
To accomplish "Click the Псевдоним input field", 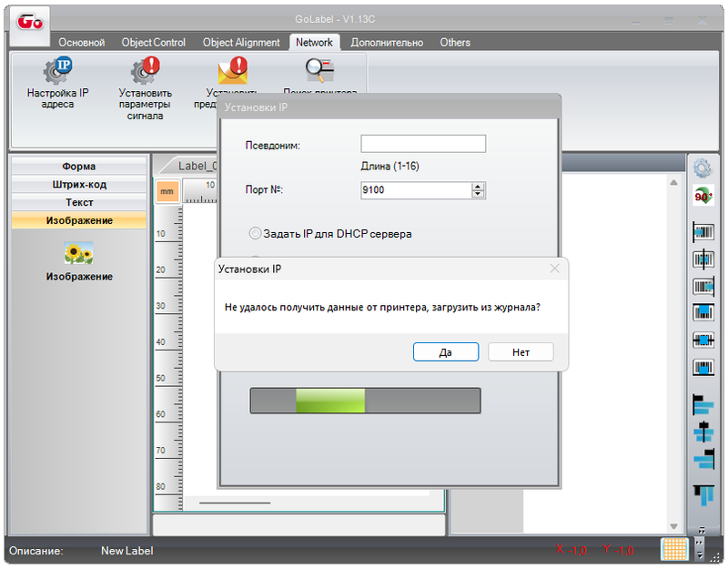I will (423, 144).
